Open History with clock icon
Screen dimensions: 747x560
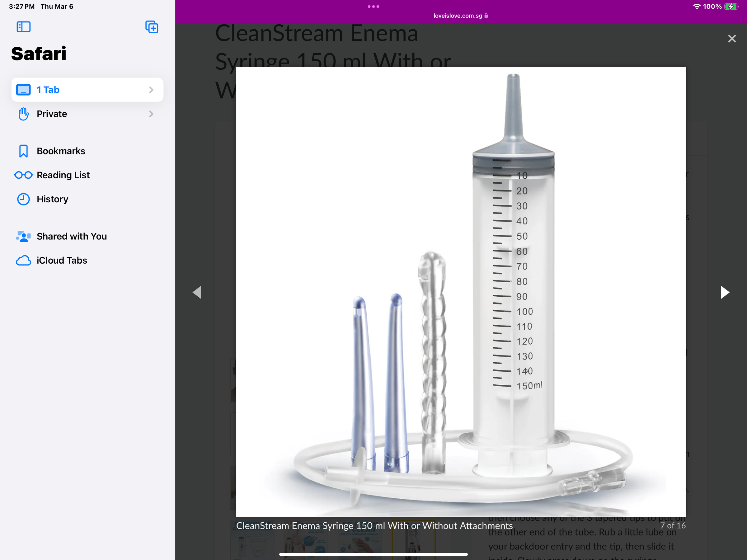tap(52, 199)
